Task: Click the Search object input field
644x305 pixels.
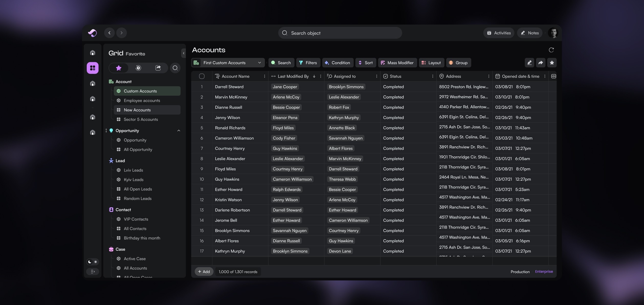Action: click(x=340, y=33)
